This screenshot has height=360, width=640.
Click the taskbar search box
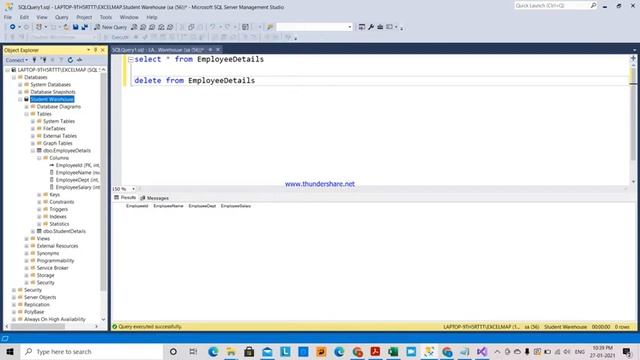92,351
